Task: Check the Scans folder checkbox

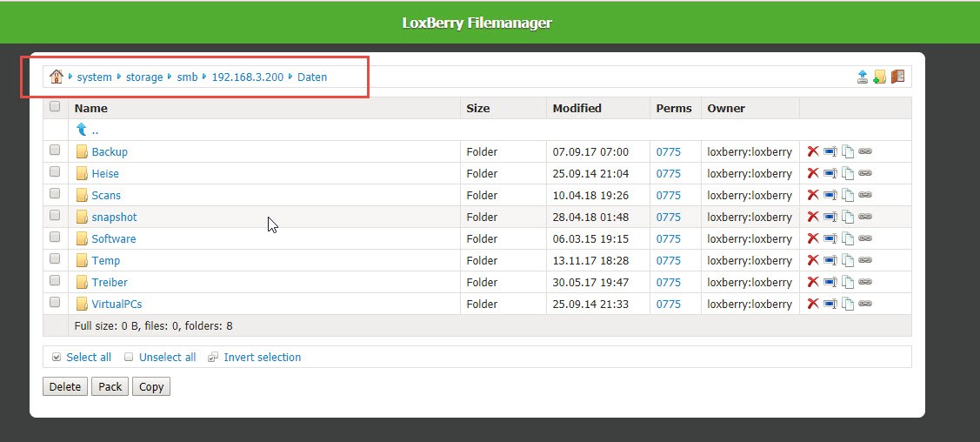Action: click(x=55, y=193)
